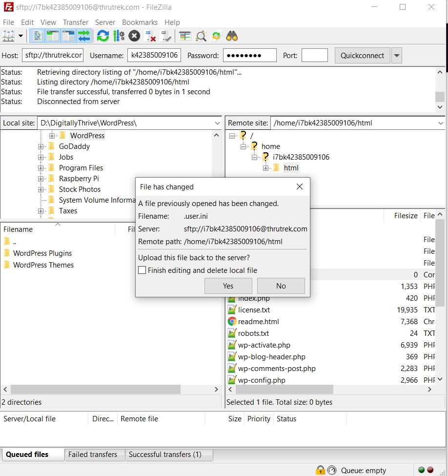This screenshot has width=448, height=476.
Task: Toggle directory comparison icon
Action: tap(201, 36)
